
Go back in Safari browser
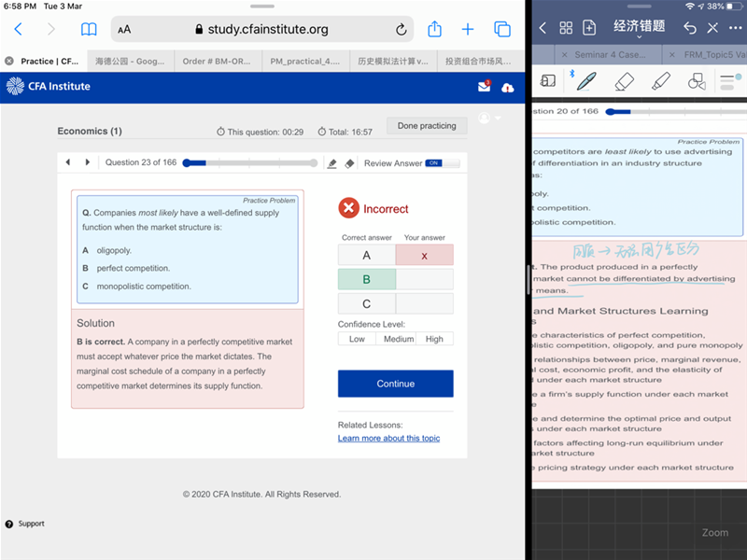pos(18,30)
